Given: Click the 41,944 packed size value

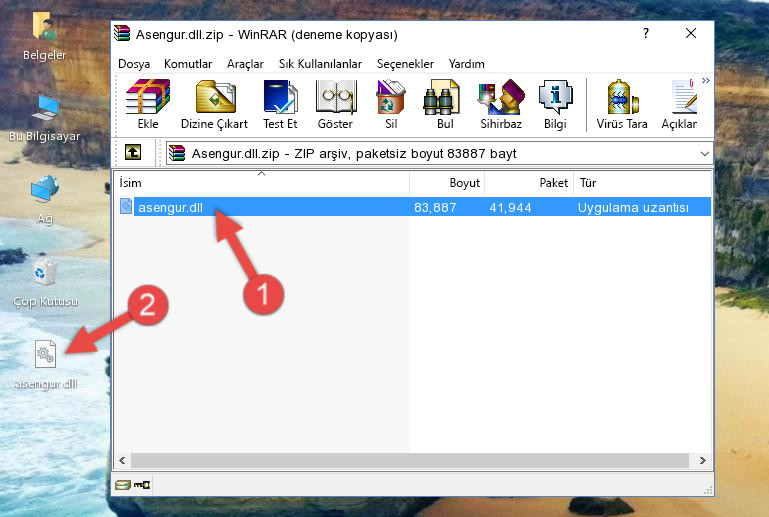Looking at the screenshot, I should click(x=510, y=207).
